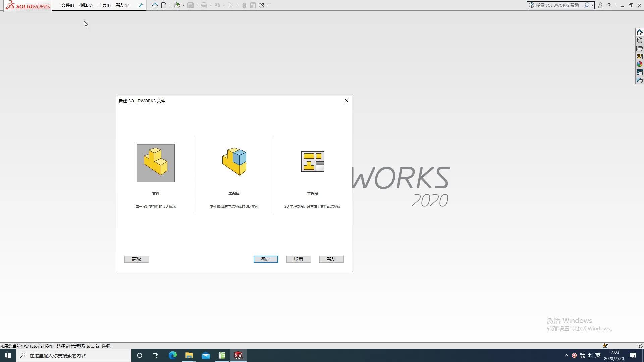Click the 帮助 button in the dialog
This screenshot has height=362, width=644.
coord(331,259)
